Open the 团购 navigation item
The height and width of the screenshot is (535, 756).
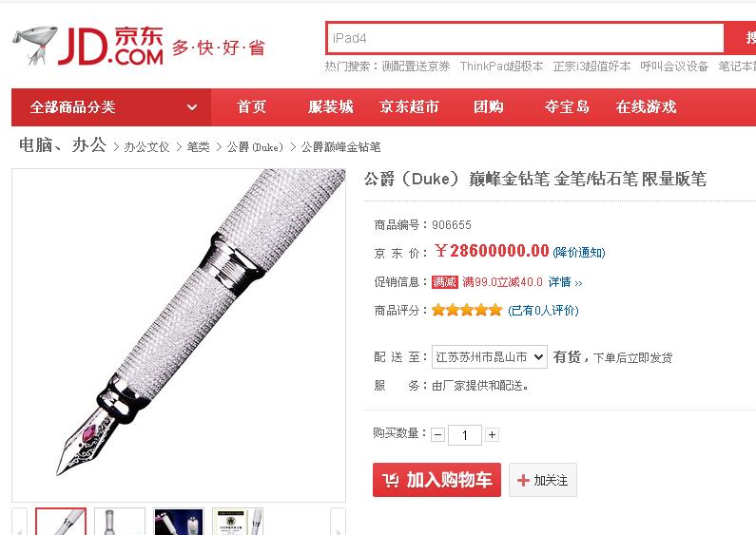pos(489,107)
